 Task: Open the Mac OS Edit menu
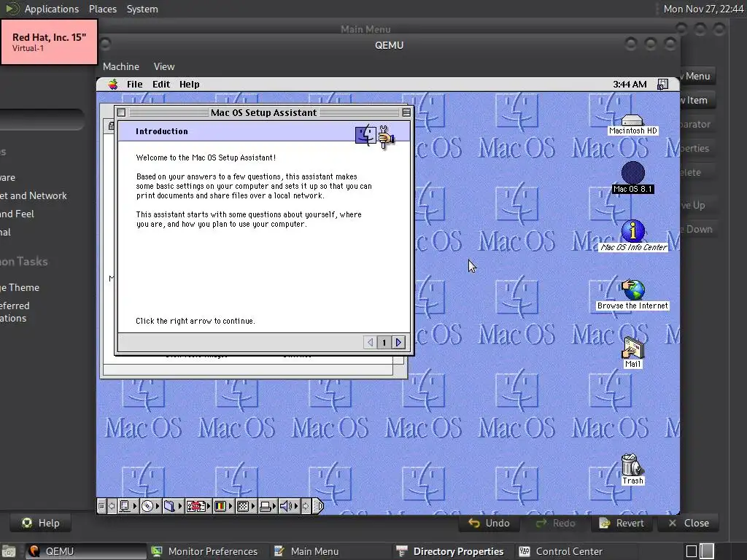coord(161,85)
